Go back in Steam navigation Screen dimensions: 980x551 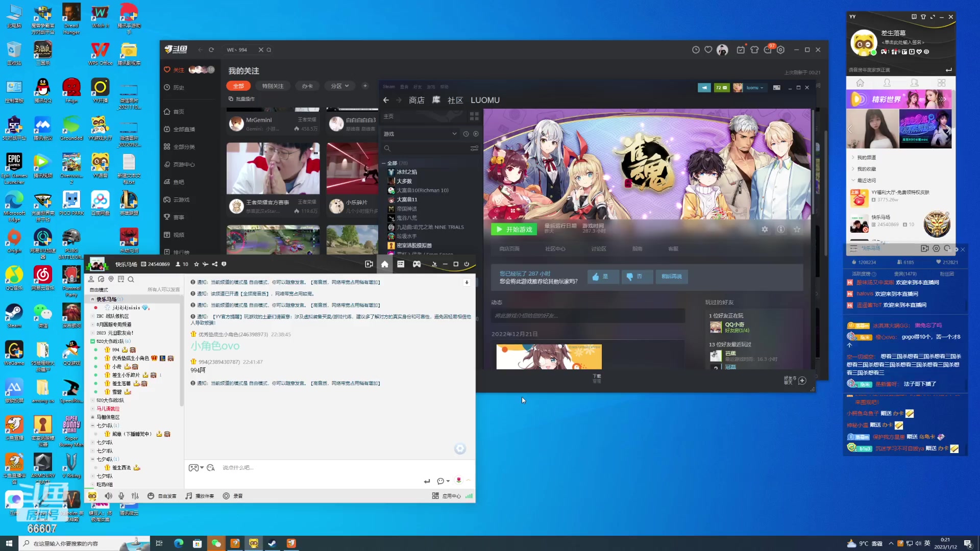pos(386,101)
